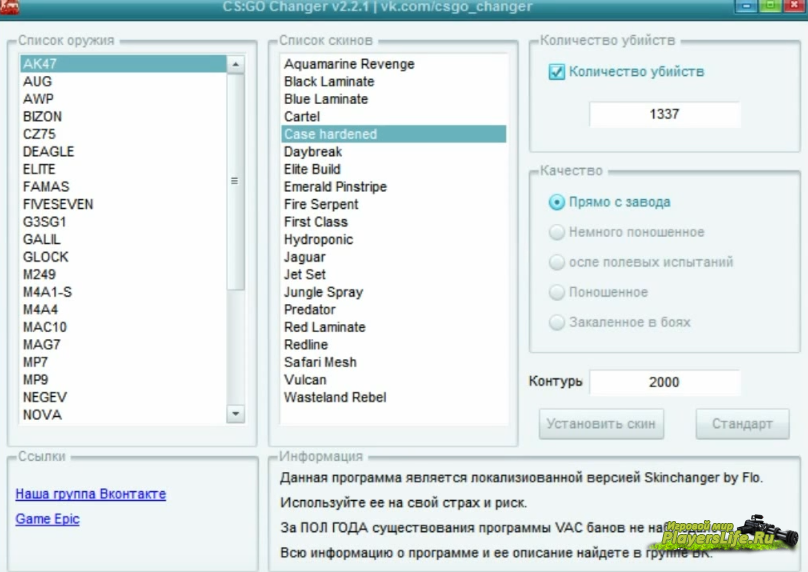Choose the Predator skin
This screenshot has width=808, height=572.
pos(394,309)
